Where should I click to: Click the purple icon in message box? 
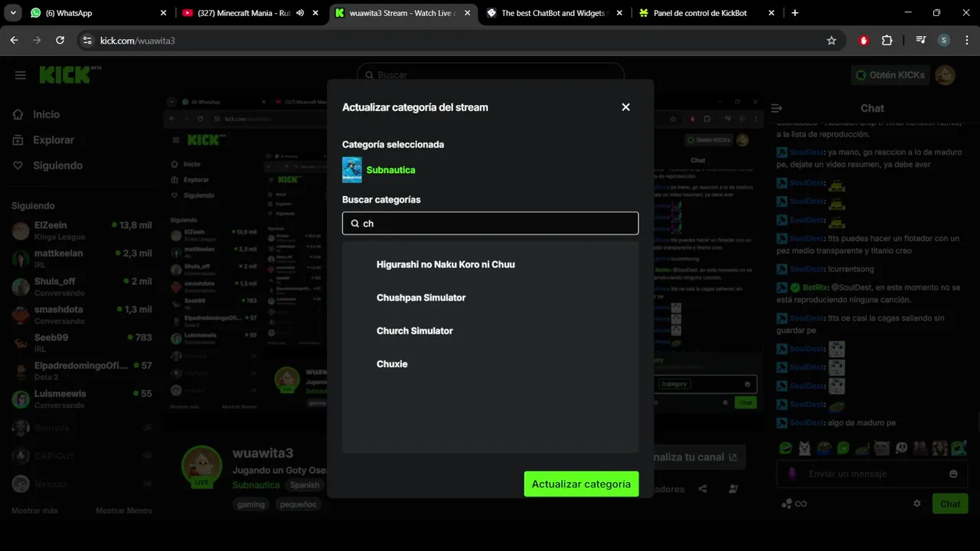click(x=792, y=474)
